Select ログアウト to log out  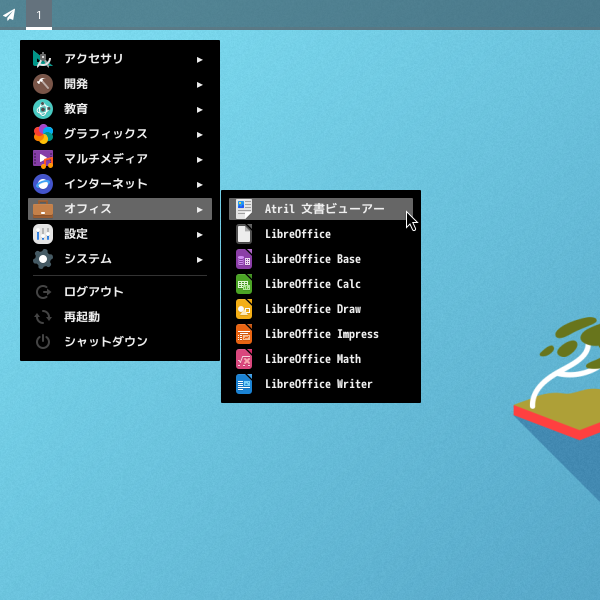pos(93,292)
